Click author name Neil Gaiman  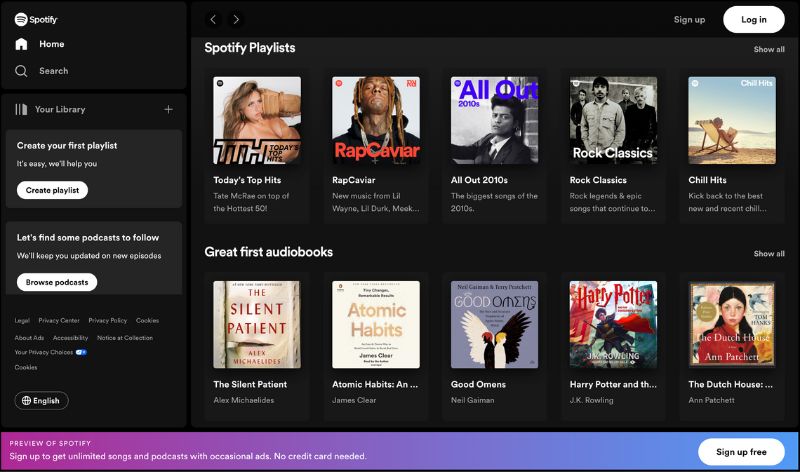[x=472, y=401]
